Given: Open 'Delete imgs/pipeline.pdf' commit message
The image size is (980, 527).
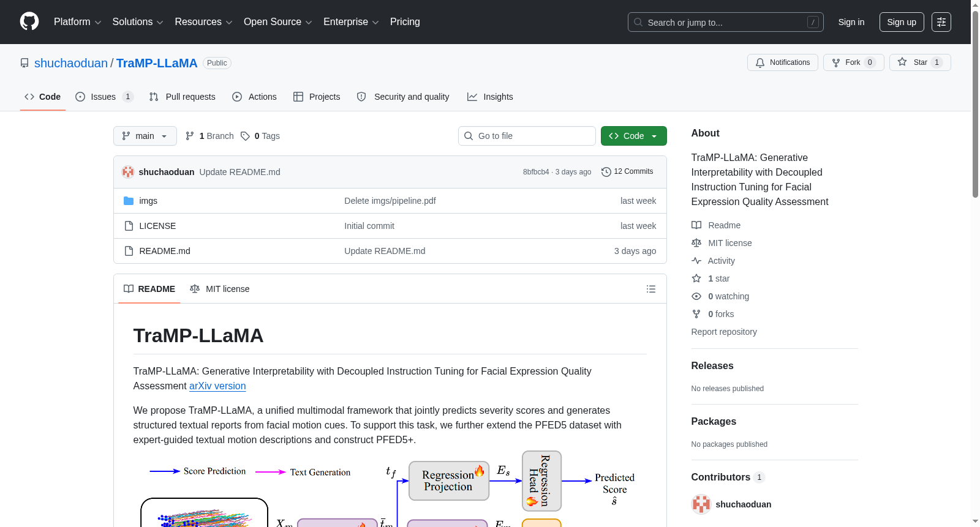Looking at the screenshot, I should (390, 201).
